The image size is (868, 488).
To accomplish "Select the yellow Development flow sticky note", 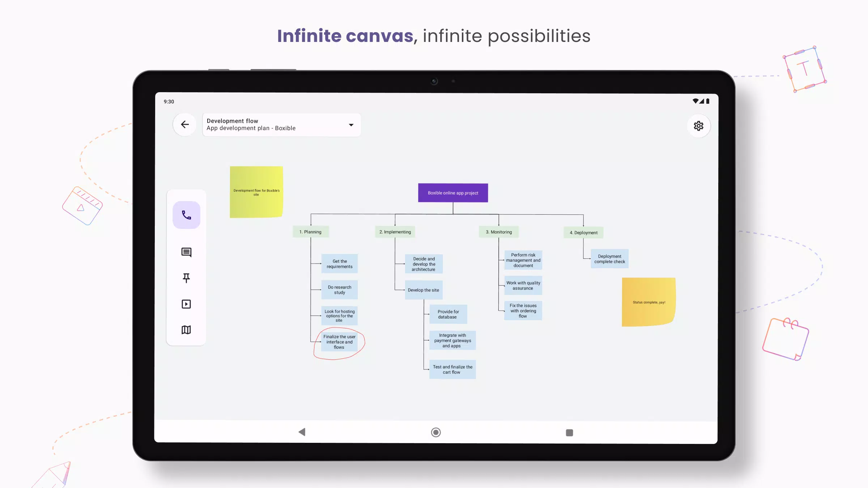I will pos(256,192).
